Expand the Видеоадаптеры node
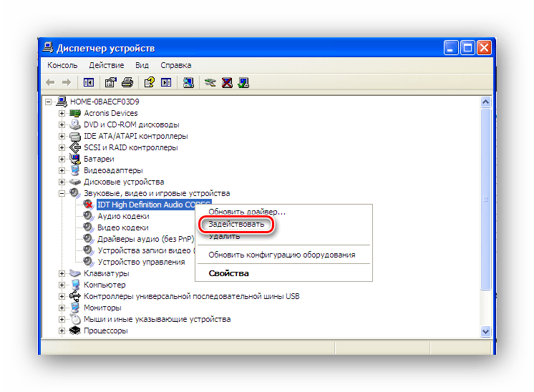This screenshot has height=392, width=534. [x=62, y=170]
